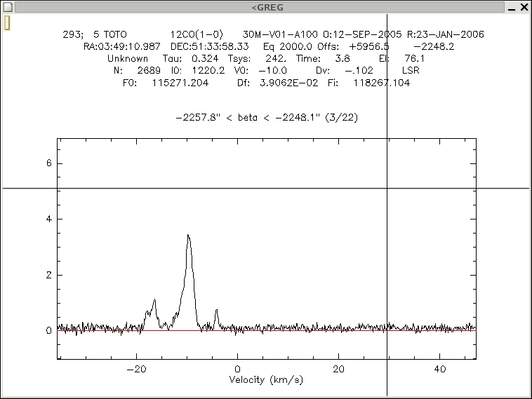This screenshot has width=532, height=399.
Task: Open the window menu icon in title bar
Action: click(x=8, y=7)
